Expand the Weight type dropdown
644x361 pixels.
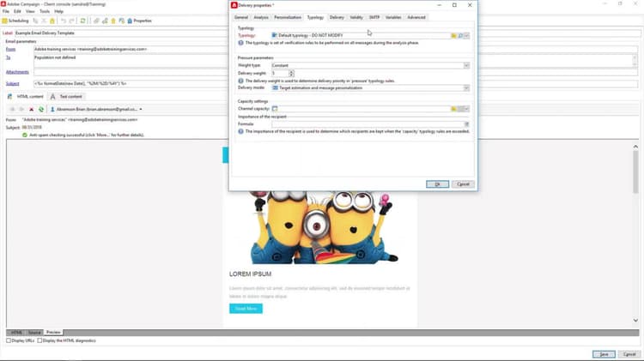point(466,66)
